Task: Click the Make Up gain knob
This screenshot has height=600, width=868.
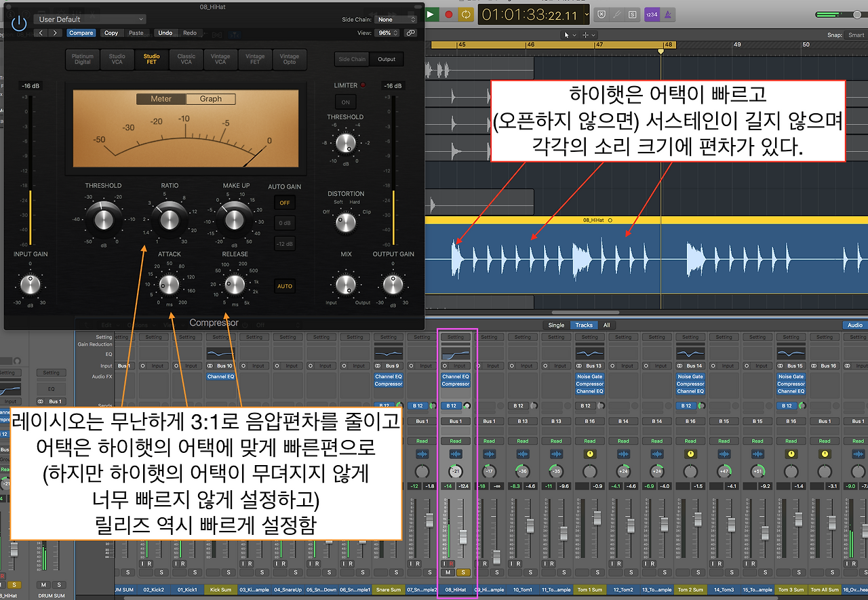Action: click(234, 219)
